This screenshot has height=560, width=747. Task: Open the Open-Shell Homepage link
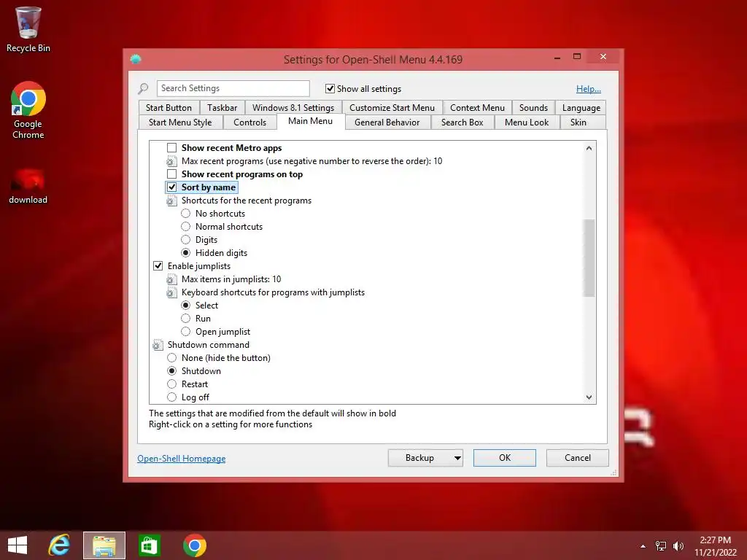[x=182, y=459]
